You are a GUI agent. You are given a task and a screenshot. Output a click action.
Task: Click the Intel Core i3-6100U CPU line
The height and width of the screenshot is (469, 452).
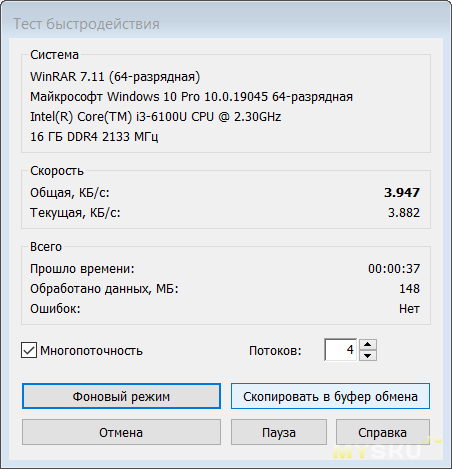coord(155,117)
